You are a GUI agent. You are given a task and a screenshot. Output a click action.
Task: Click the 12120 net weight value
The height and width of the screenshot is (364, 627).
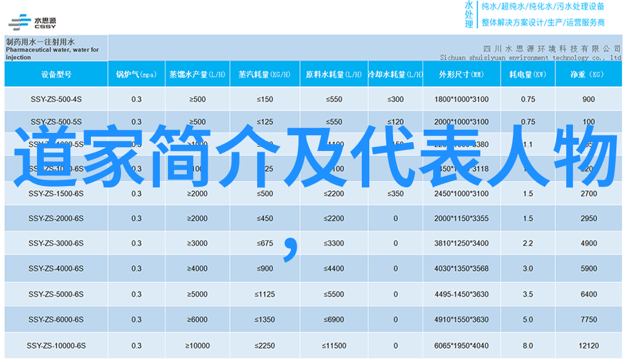pos(588,345)
